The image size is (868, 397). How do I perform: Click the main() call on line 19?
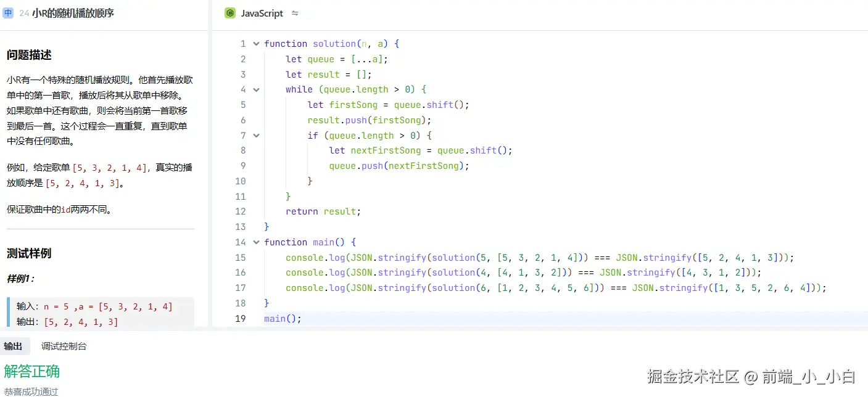283,319
